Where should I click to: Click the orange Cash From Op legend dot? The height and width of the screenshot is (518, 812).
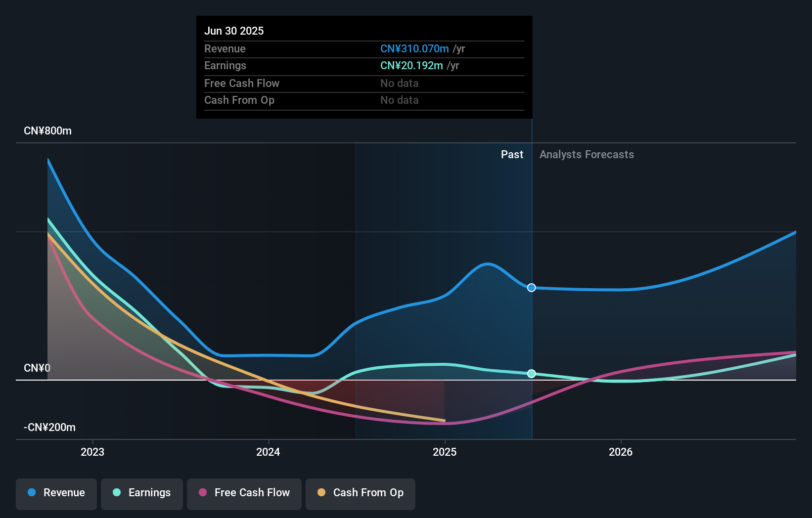321,493
